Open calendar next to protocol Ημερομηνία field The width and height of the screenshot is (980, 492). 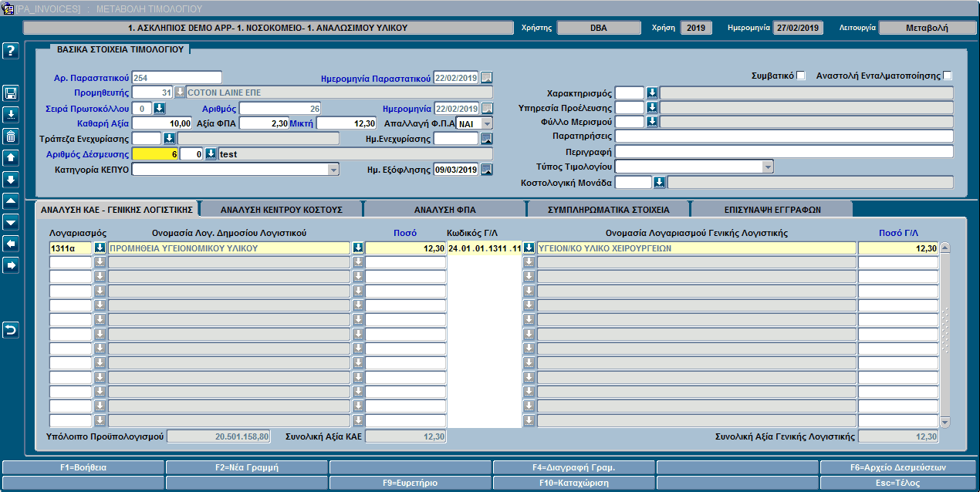click(486, 108)
